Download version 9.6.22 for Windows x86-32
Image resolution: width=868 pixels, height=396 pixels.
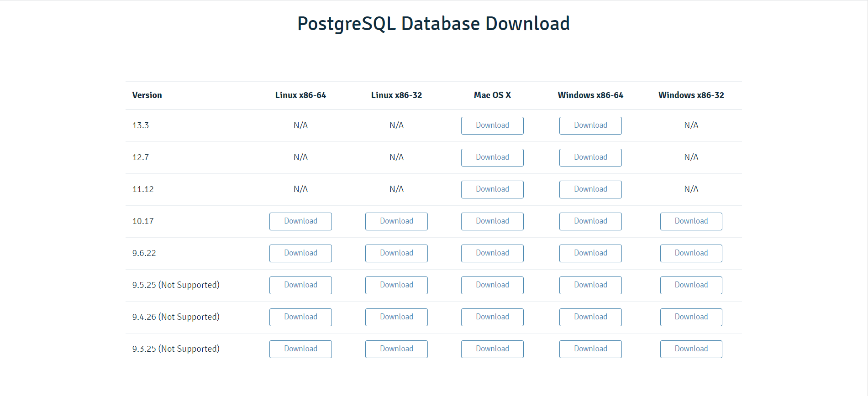coord(691,253)
